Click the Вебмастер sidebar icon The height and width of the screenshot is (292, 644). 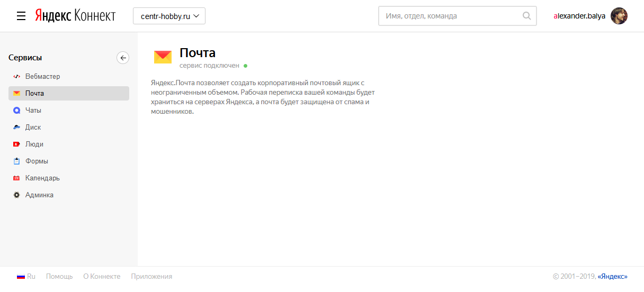(x=16, y=77)
